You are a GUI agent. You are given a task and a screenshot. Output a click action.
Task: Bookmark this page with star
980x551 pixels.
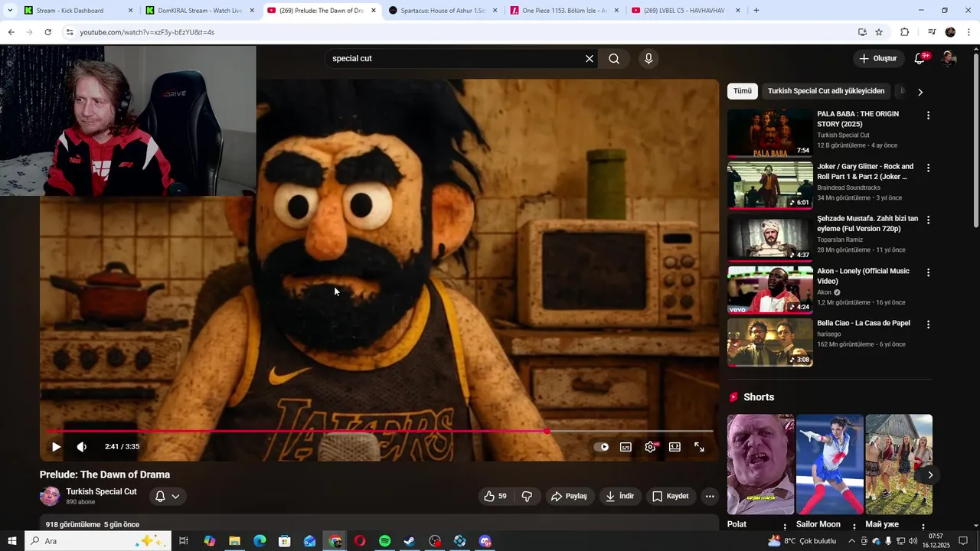pos(879,32)
